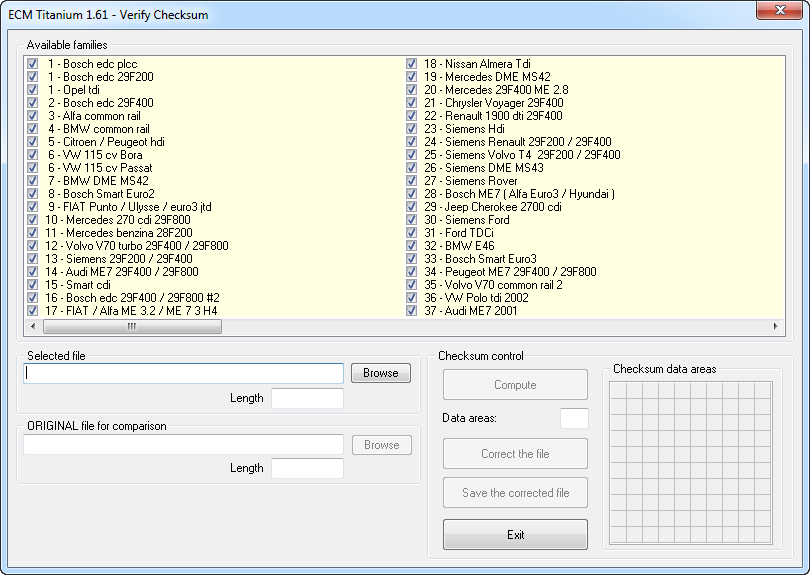Toggle 16 - Bosch edc 29F400 / 29F800 #2 checkbox
Screen dimensions: 810x575
tap(33, 298)
